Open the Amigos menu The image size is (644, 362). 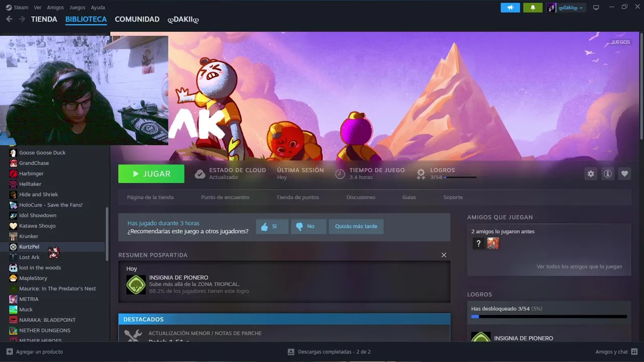click(x=55, y=8)
